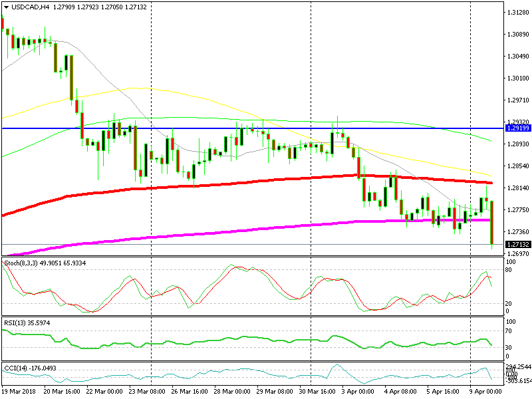The height and width of the screenshot is (399, 532).
Task: Click the 1.30100 price scale value
Action: [x=518, y=78]
